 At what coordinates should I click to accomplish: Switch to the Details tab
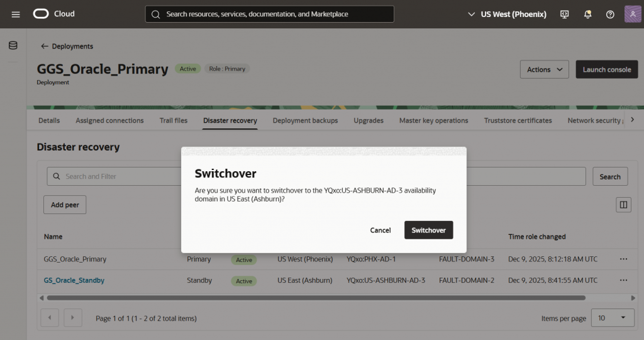coord(49,120)
